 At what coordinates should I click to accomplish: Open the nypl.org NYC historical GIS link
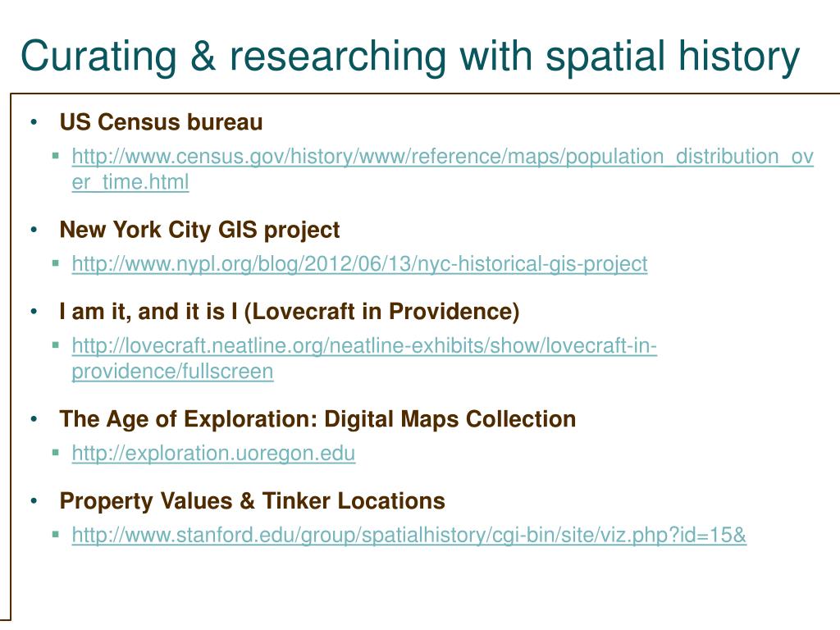pyautogui.click(x=359, y=264)
